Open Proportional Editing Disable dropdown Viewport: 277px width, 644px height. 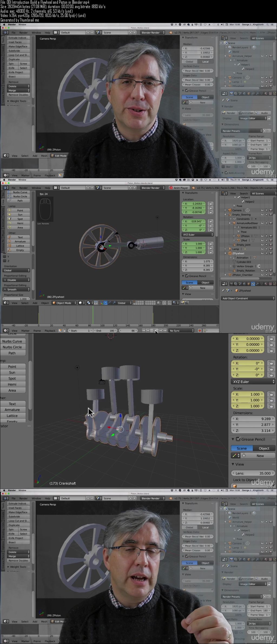16,280
